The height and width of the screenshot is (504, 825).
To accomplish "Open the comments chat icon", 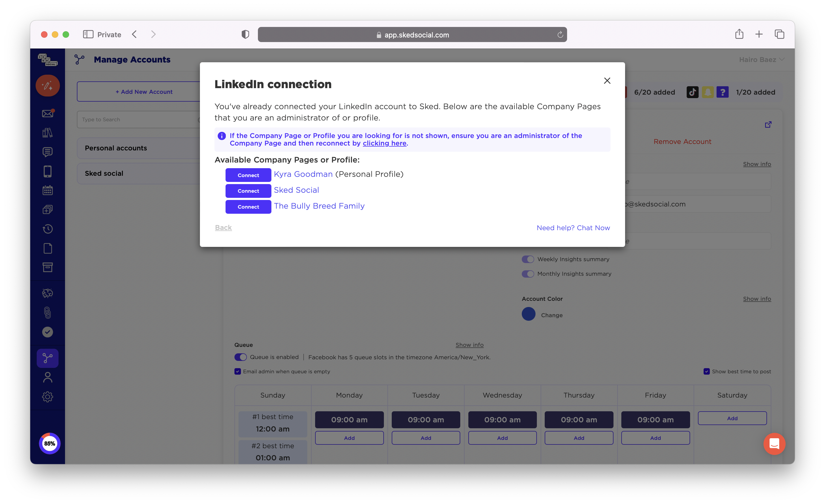I will [x=47, y=152].
